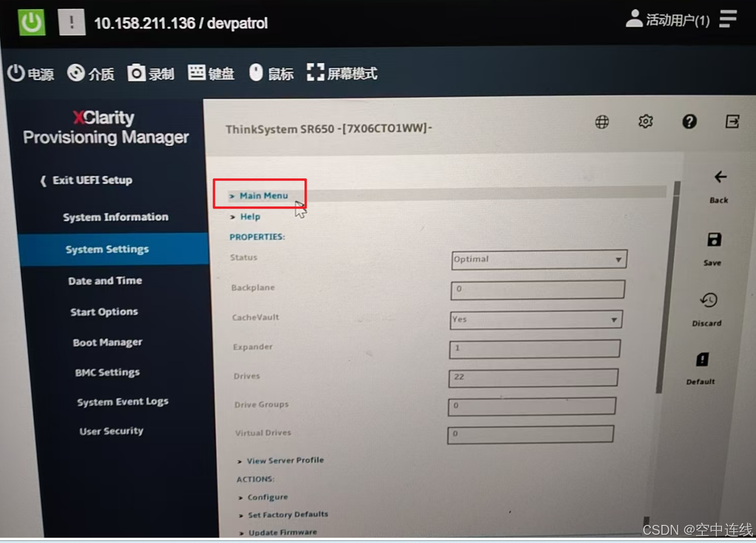Click the Virtual Drives value field
Viewport: 756px width, 543px height.
(x=530, y=434)
